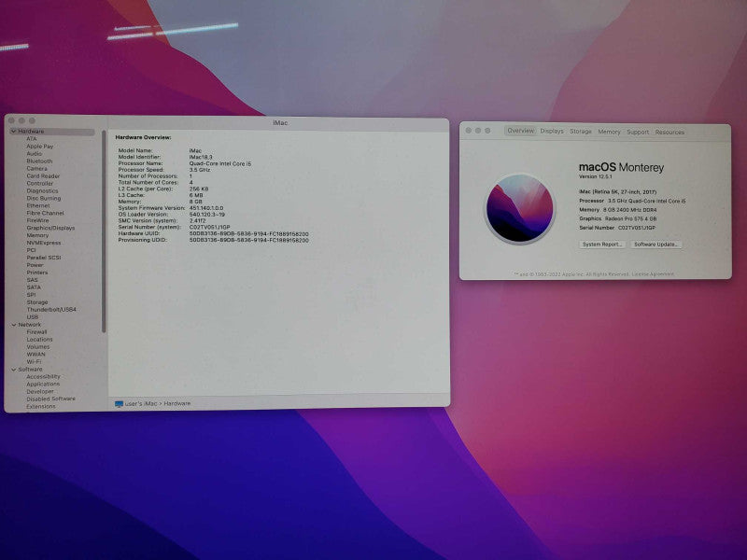This screenshot has height=560, width=747.
Task: Select SPI in the sidebar
Action: tap(31, 295)
